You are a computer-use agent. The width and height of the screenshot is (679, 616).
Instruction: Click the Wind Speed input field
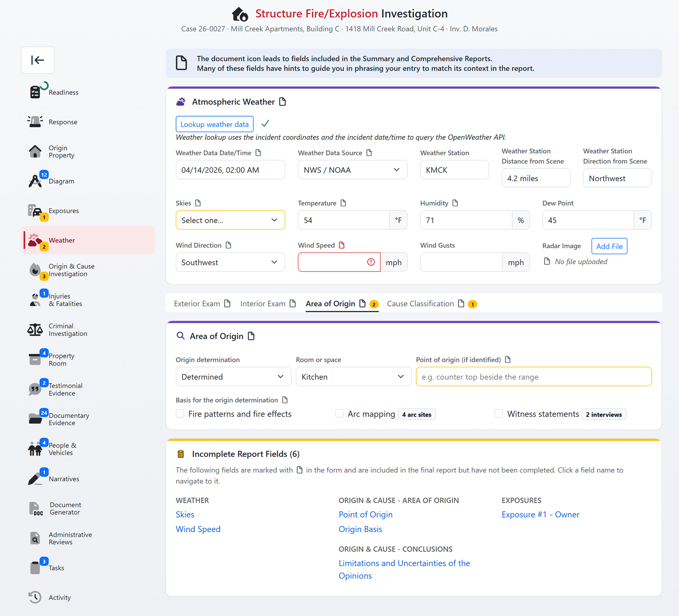pos(339,262)
